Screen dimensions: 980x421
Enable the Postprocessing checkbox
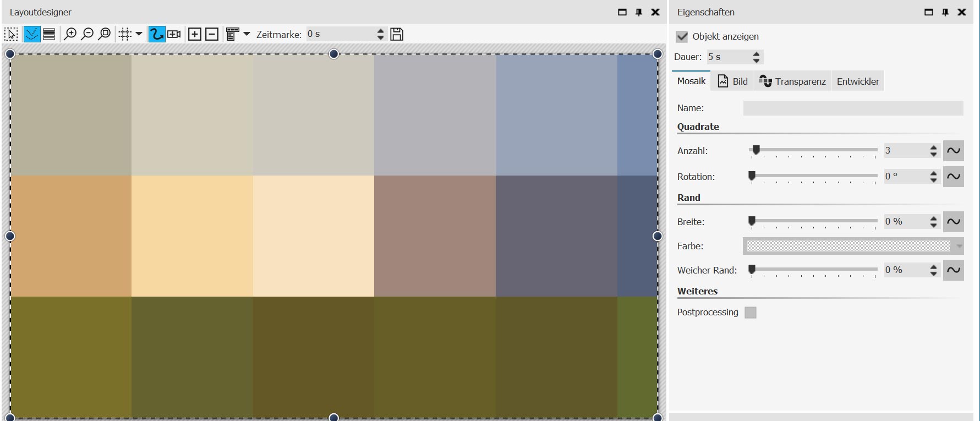pyautogui.click(x=750, y=313)
